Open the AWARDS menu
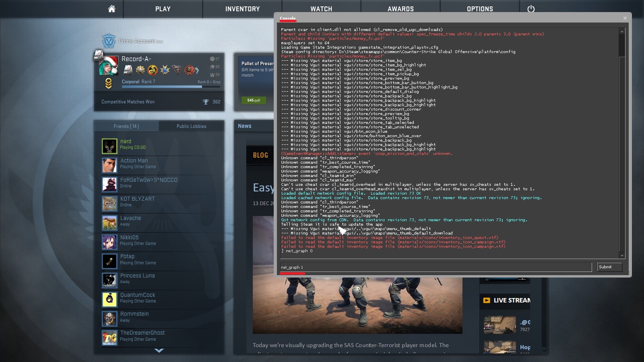644x362 pixels. pyautogui.click(x=400, y=9)
